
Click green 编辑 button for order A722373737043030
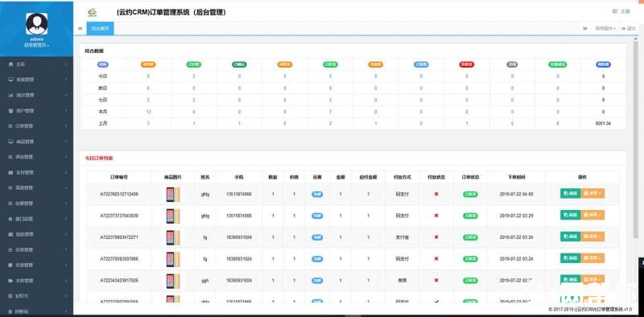[570, 215]
